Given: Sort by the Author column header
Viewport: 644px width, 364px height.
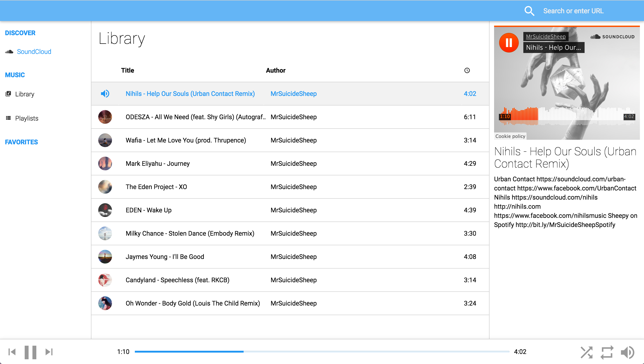Looking at the screenshot, I should tap(275, 70).
